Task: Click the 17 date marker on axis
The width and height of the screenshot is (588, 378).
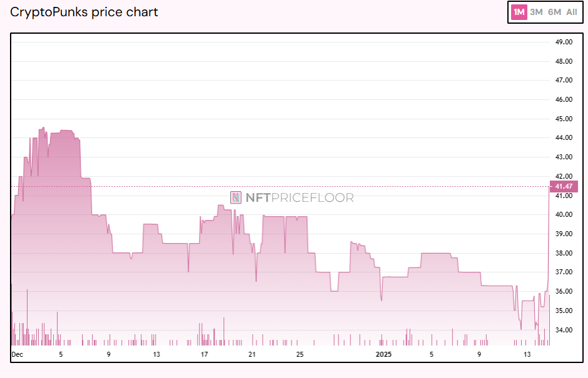Action: 204,354
